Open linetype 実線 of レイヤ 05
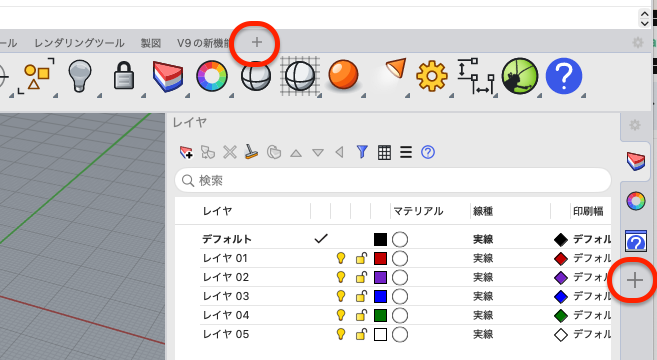The width and height of the screenshot is (657, 360). point(483,334)
